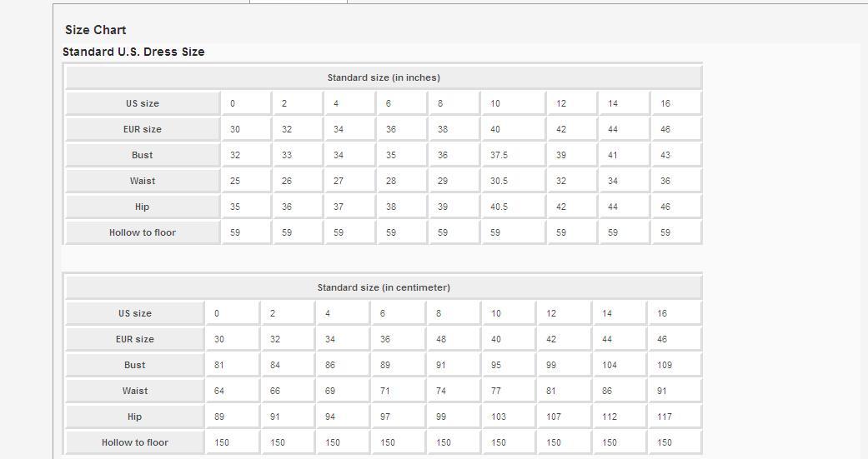868x459 pixels.
Task: Select the EUR size label in inches table
Action: click(x=143, y=129)
